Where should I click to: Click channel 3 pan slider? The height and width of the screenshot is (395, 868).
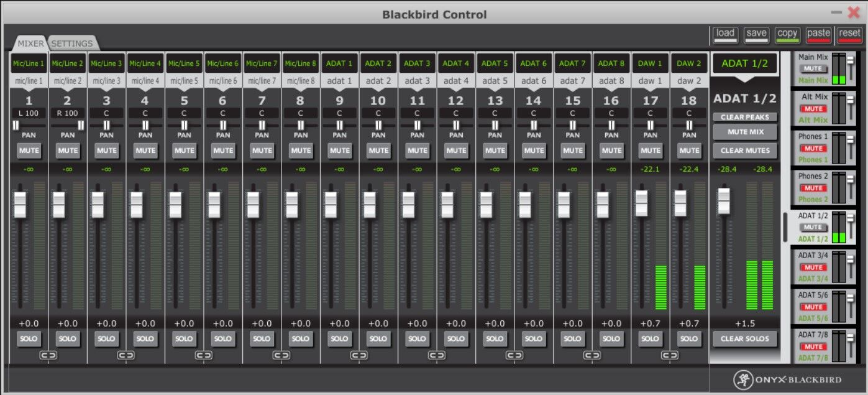[106, 125]
